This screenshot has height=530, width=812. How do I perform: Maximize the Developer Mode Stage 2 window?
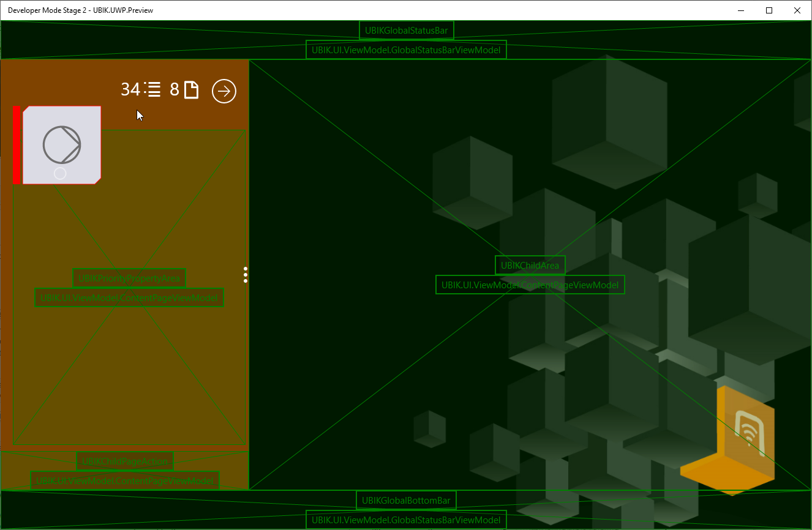tap(769, 10)
